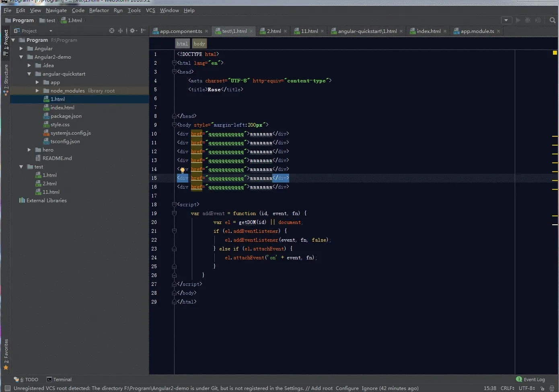
Task: Click the Collapse All icon in Project panel
Action: 120,31
